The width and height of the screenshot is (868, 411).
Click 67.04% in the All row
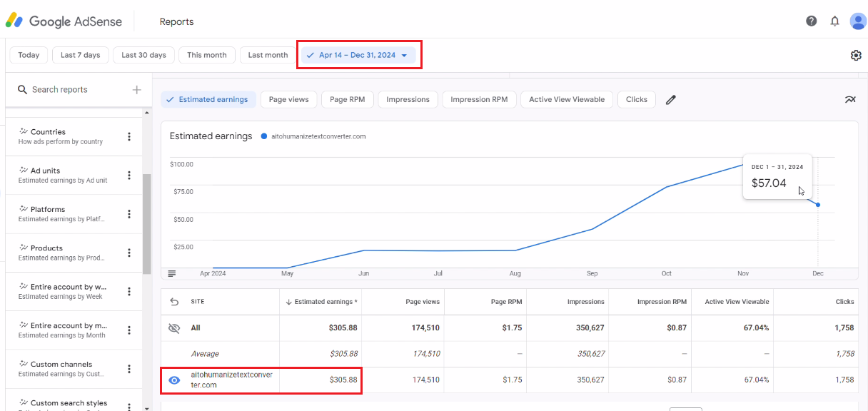[757, 328]
